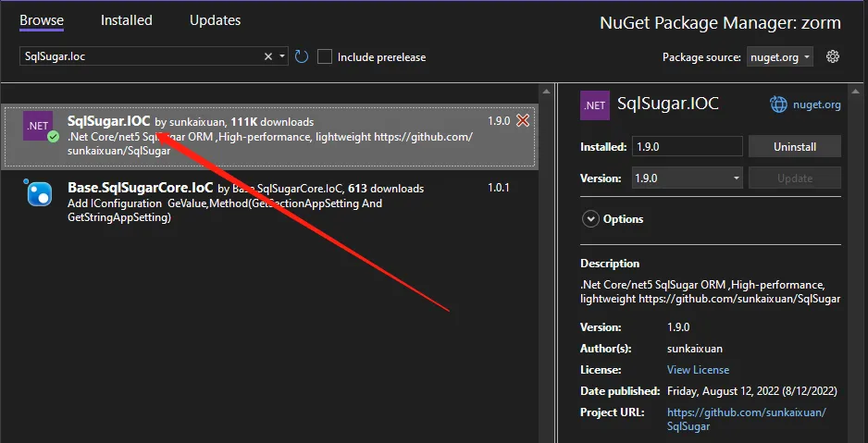Open the nuget.org link
The height and width of the screenshot is (443, 868).
tap(816, 104)
